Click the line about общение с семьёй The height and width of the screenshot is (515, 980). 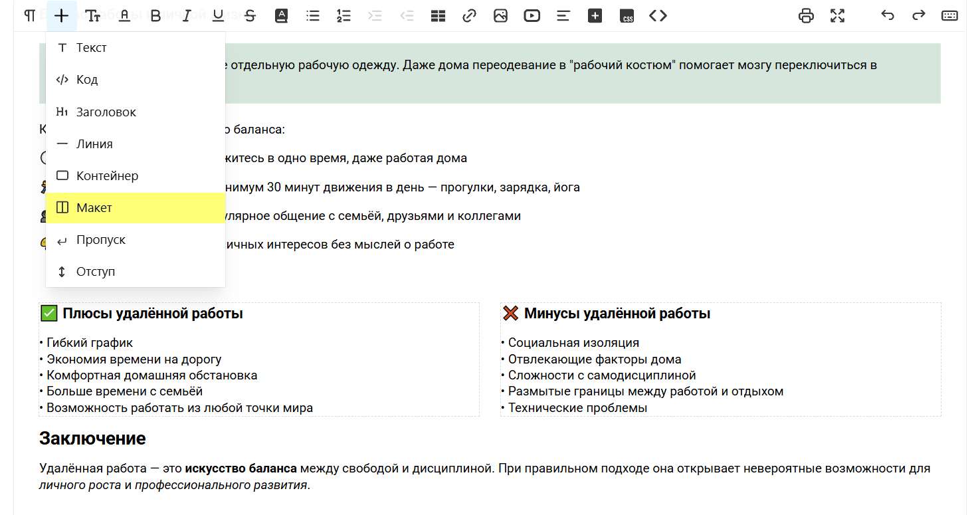pyautogui.click(x=373, y=216)
